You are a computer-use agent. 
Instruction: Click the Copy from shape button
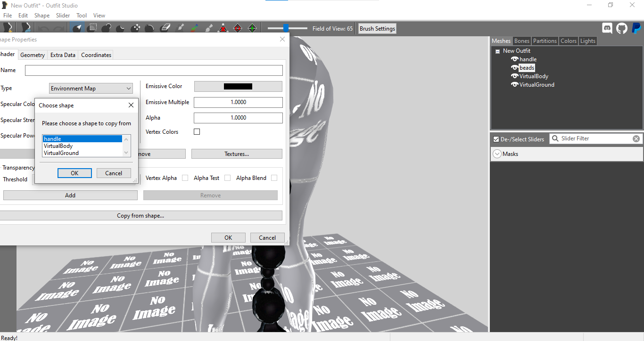pyautogui.click(x=140, y=216)
